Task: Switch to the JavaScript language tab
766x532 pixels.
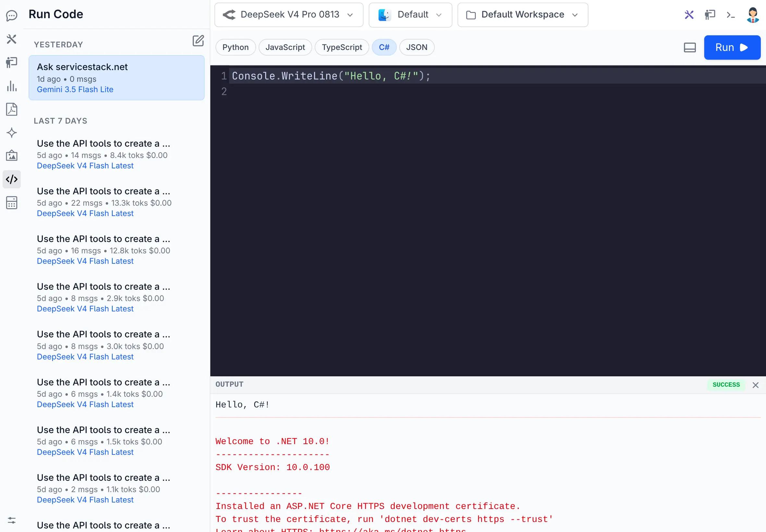Action: [285, 47]
